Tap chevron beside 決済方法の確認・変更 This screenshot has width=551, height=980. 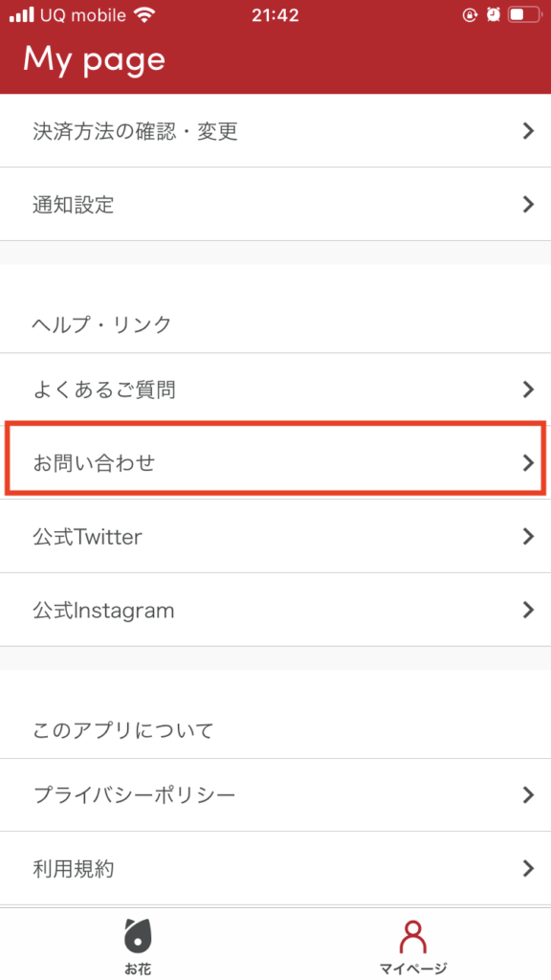click(528, 130)
